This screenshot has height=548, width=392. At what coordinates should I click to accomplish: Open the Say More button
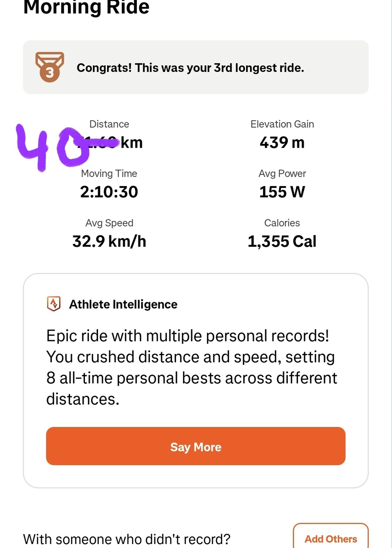pyautogui.click(x=196, y=446)
